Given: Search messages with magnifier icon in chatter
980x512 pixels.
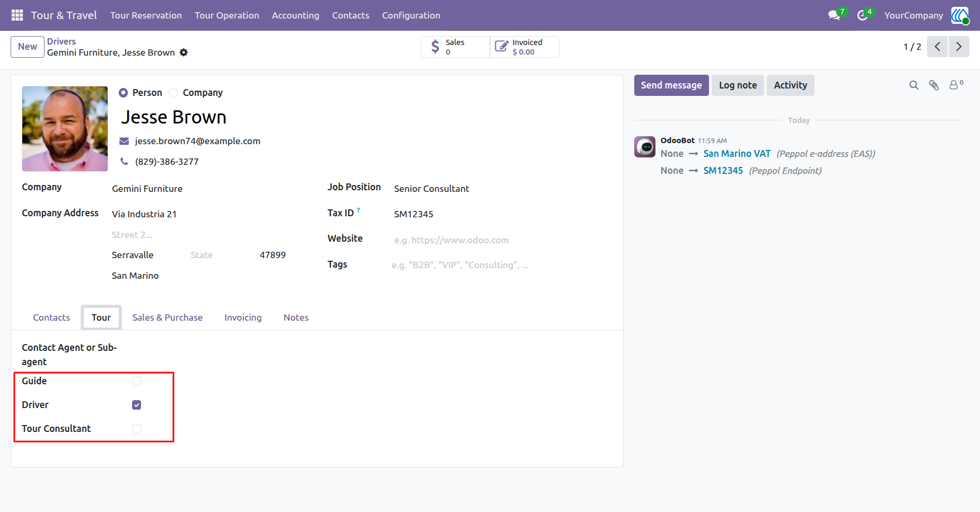Looking at the screenshot, I should point(914,85).
